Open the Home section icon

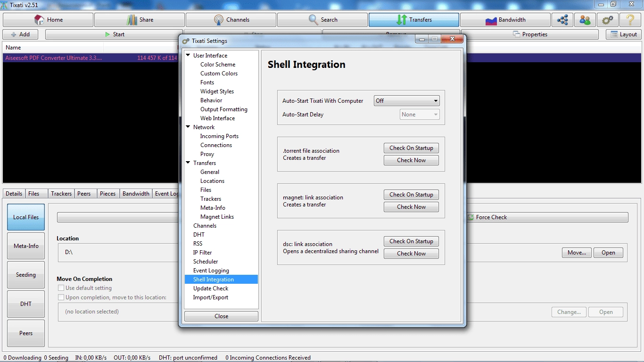39,20
